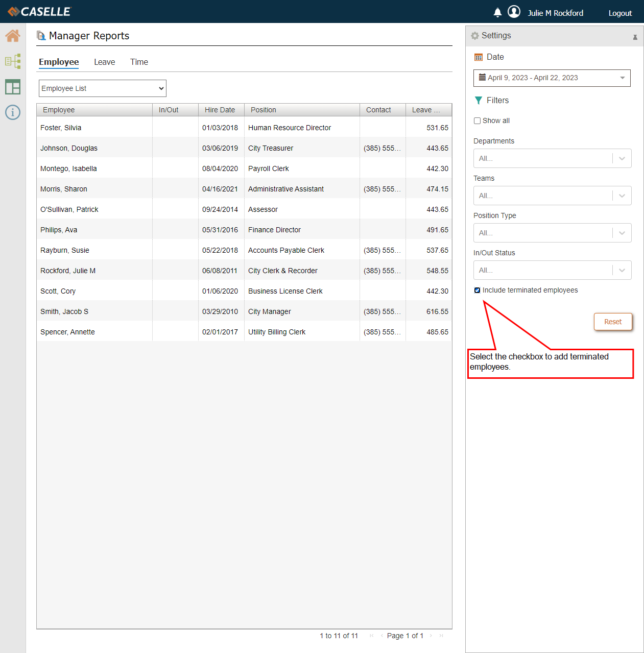The height and width of the screenshot is (653, 644).
Task: Uncheck Include terminated employees
Action: pyautogui.click(x=477, y=291)
